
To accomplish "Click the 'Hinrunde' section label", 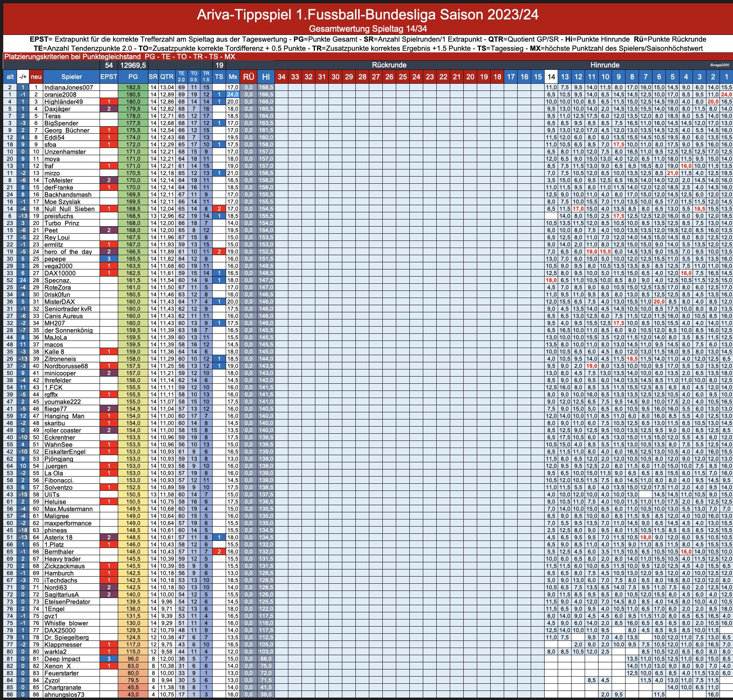I will point(604,65).
